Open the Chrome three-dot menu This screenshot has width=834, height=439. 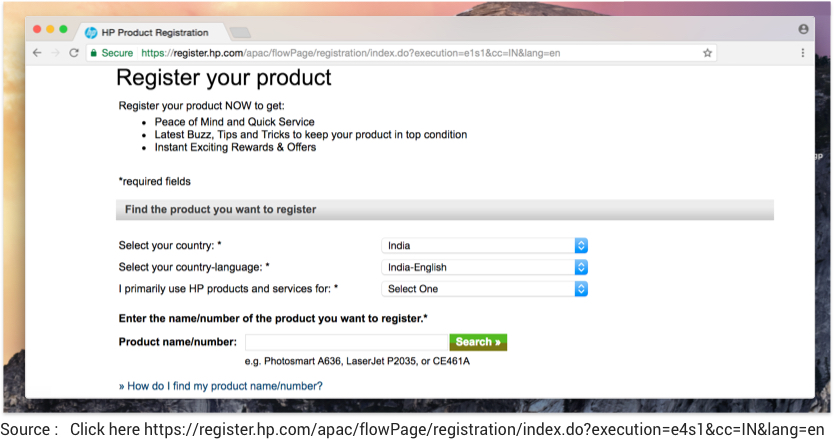(x=803, y=53)
